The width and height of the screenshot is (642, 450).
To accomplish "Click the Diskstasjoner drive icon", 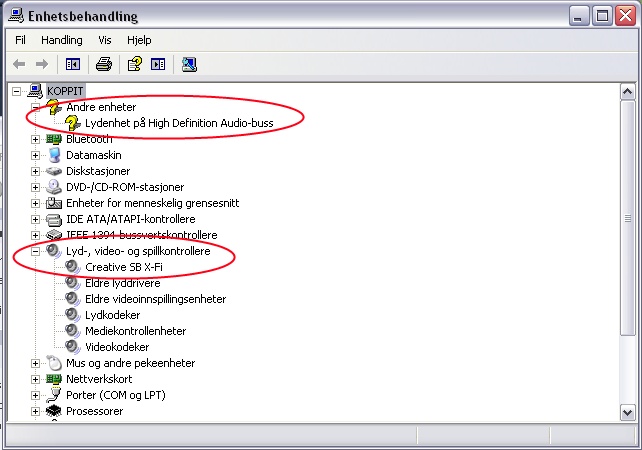I will [x=54, y=171].
